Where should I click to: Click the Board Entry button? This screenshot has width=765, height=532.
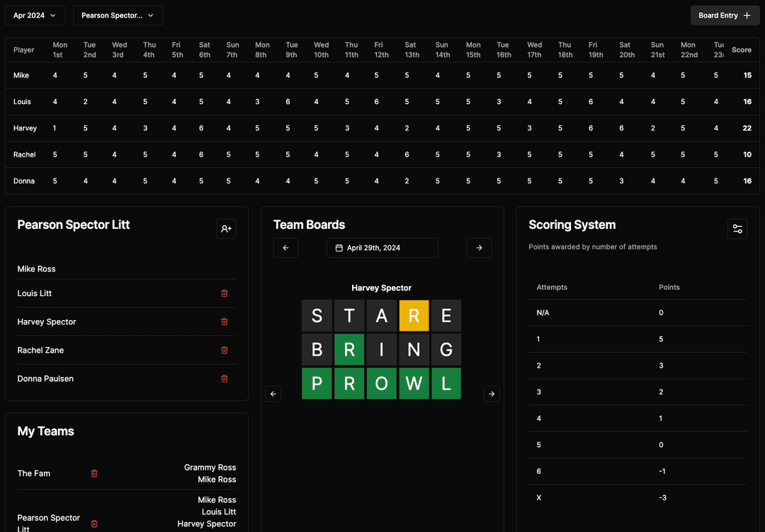click(725, 16)
